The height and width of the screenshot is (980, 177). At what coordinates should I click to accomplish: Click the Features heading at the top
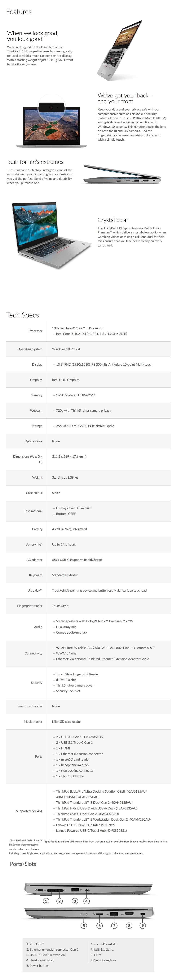point(19,12)
